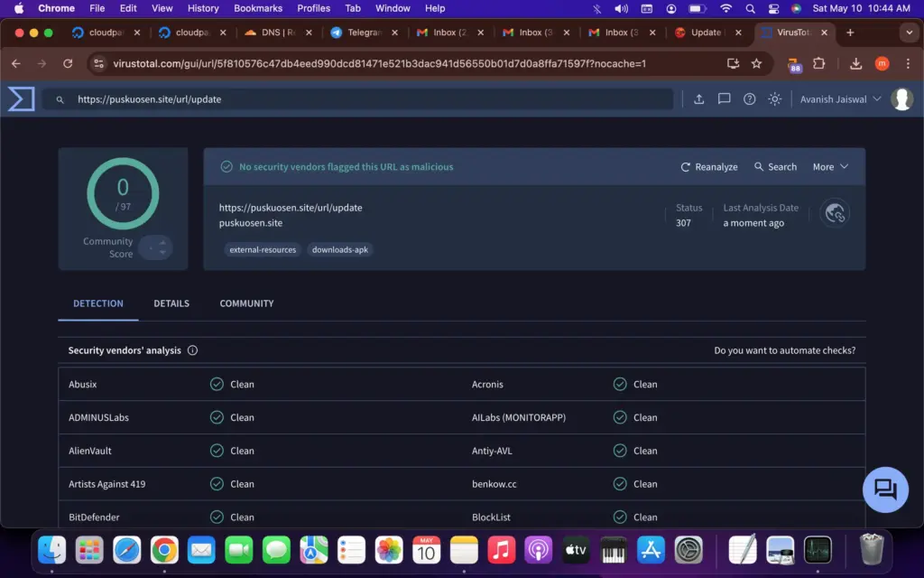Open Music app in the dock
The width and height of the screenshot is (924, 578).
coord(502,550)
